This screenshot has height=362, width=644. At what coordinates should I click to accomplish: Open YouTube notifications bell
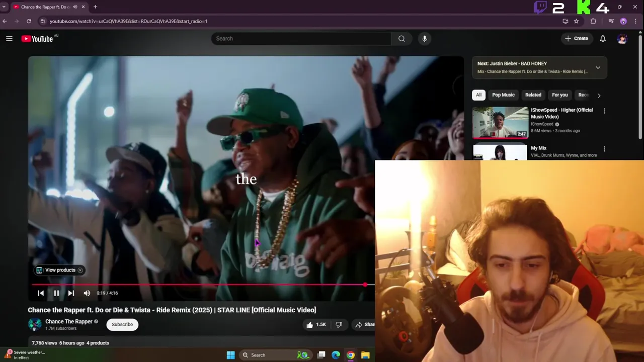click(x=603, y=39)
